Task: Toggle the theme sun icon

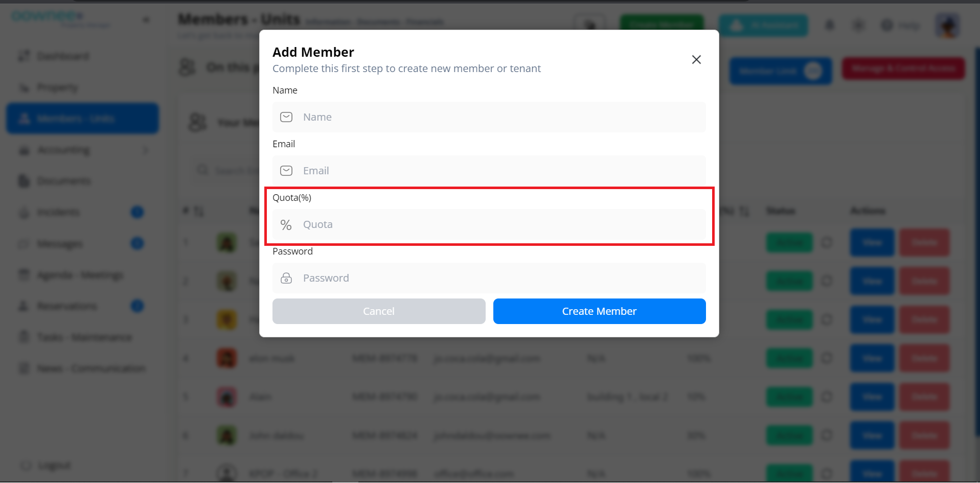Action: 858,25
